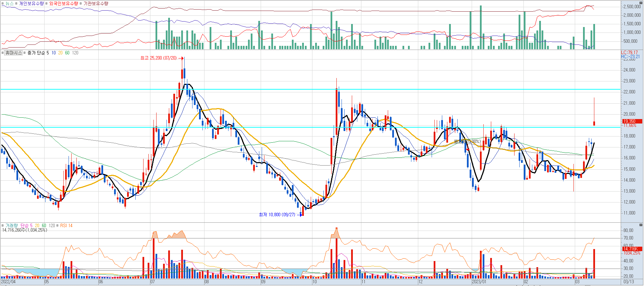This screenshot has width=644, height=286.
Task: Toggle the marker square before 종가 단순
Action: click(24, 53)
